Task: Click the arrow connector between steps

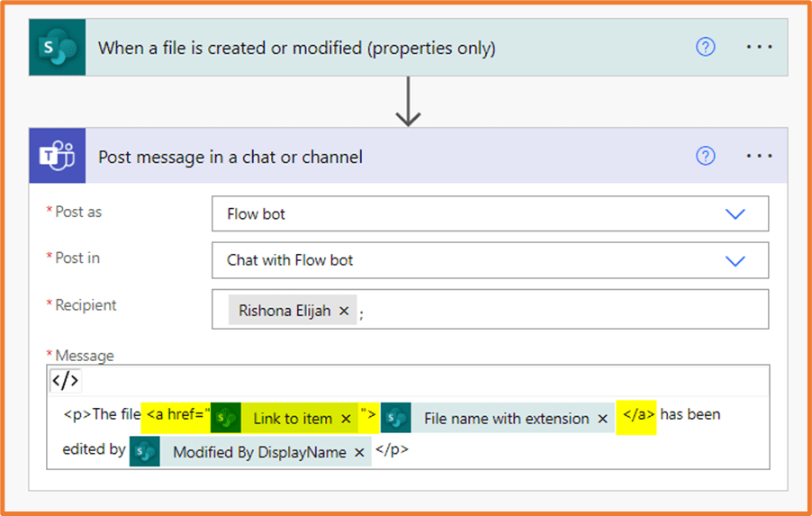Action: pos(409,102)
